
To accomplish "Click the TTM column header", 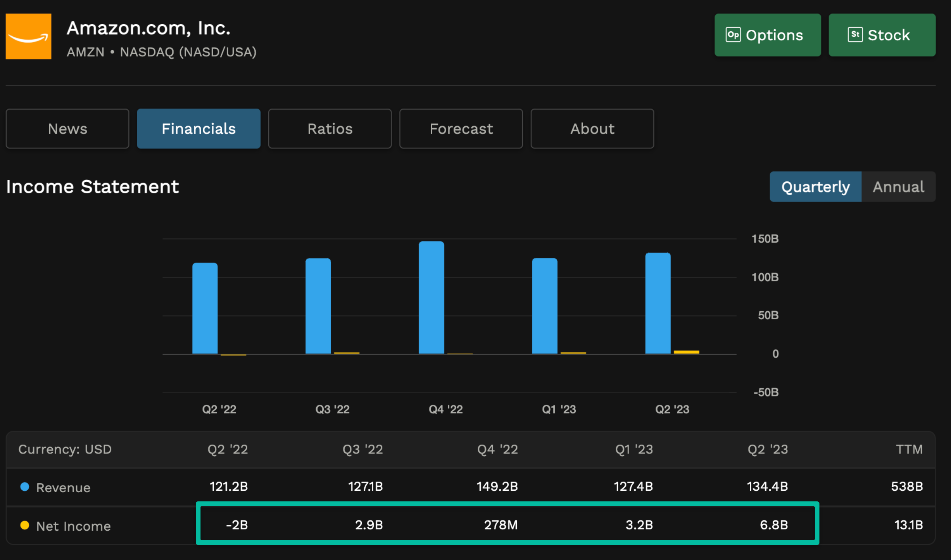I will click(910, 450).
